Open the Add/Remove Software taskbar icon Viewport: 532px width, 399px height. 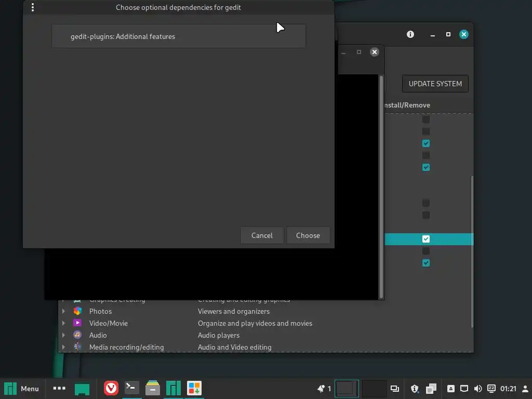[194, 388]
